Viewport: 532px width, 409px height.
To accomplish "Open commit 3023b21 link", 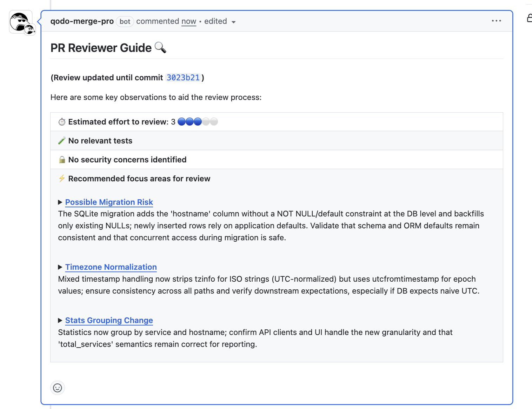I will [x=183, y=78].
